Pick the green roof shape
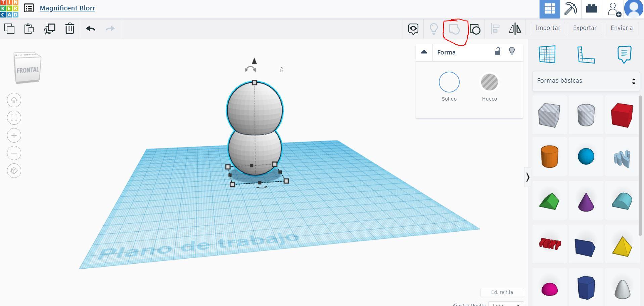 (x=549, y=201)
